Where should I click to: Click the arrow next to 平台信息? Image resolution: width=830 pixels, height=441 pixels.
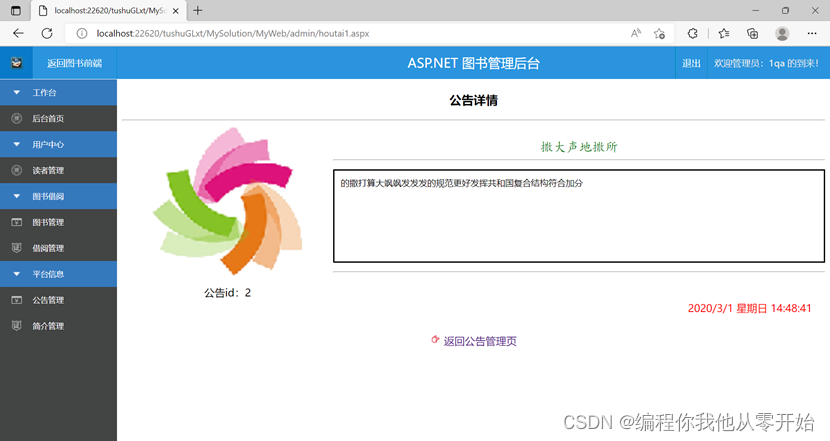coord(17,274)
